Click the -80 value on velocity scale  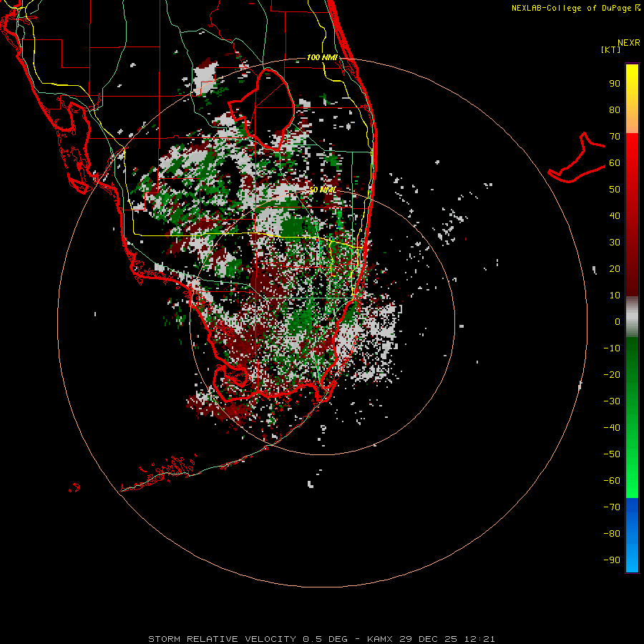(612, 534)
